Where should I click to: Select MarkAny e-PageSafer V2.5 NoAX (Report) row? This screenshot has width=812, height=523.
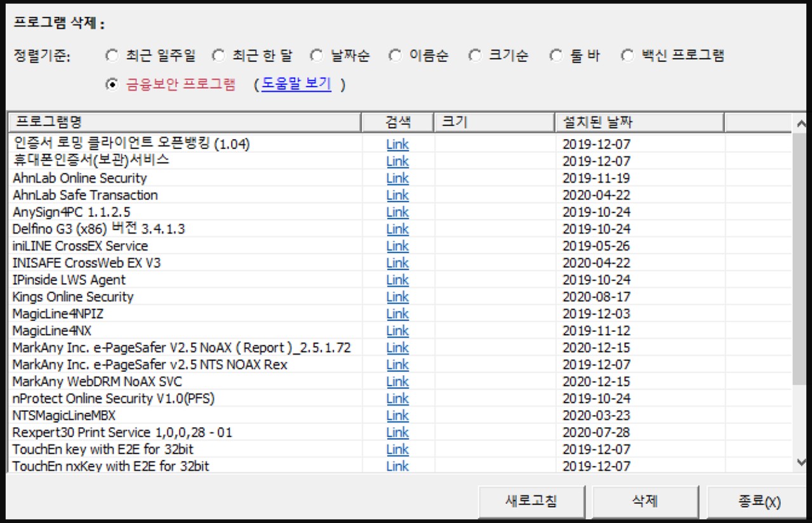click(x=181, y=348)
